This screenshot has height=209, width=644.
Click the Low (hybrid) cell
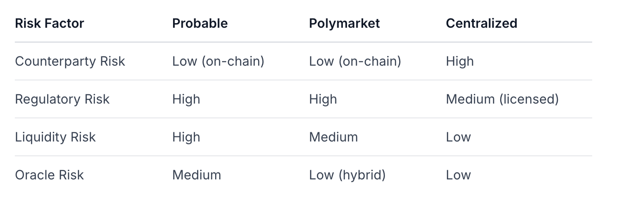pos(347,175)
